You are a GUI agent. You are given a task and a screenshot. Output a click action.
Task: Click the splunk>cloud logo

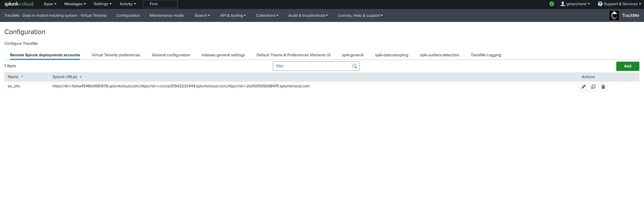19,4
